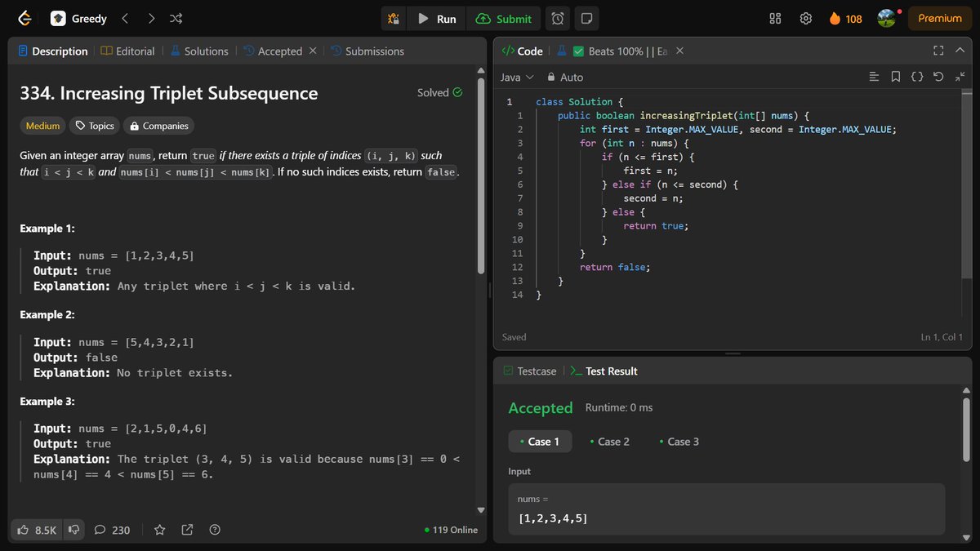This screenshot has height=551, width=980.
Task: Open the timer alarm clock icon
Action: [x=557, y=18]
